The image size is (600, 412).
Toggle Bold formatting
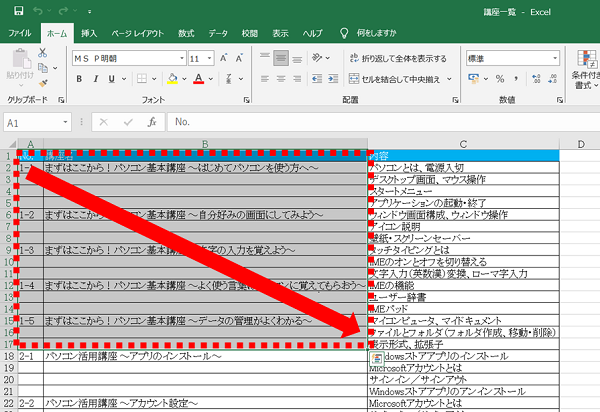[80, 78]
